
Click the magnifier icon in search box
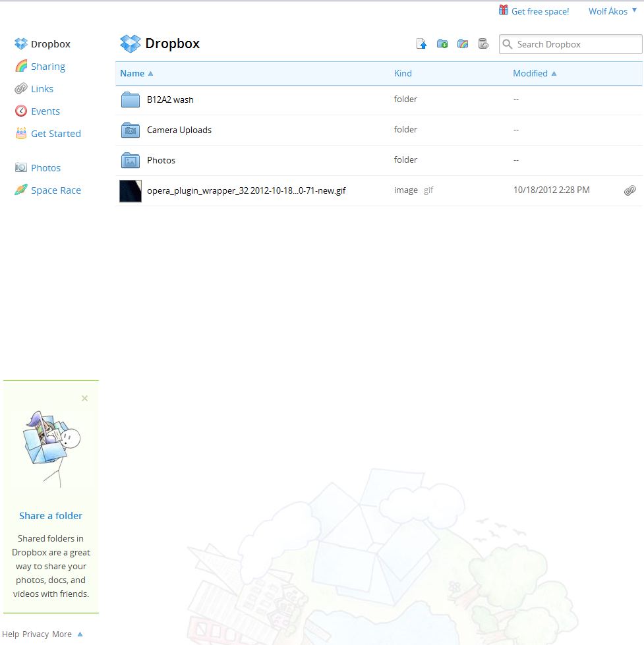click(508, 44)
